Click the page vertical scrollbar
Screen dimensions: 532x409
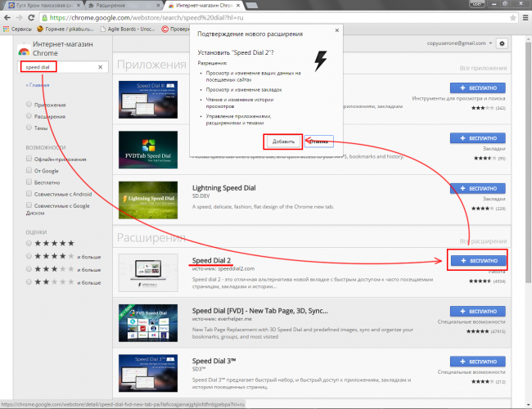coord(528,163)
